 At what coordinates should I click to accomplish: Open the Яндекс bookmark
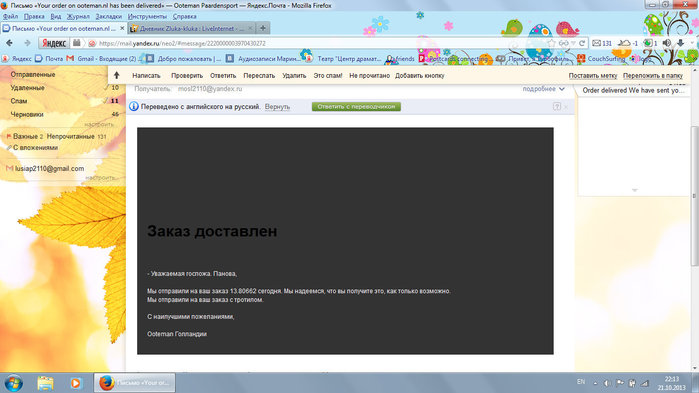[x=17, y=58]
